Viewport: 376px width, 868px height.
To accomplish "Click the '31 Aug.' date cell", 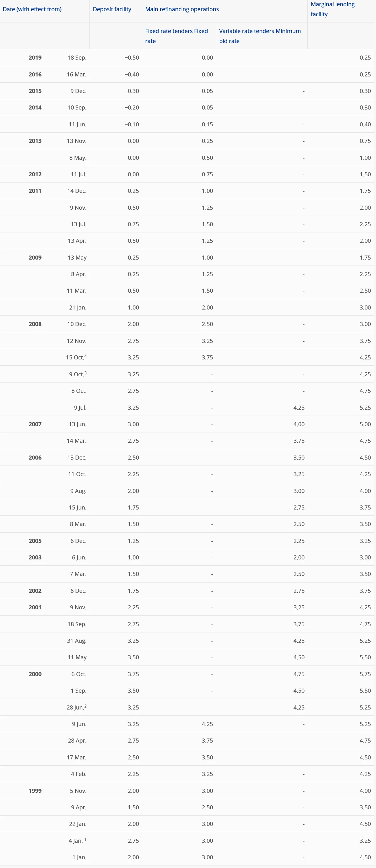I will pos(76,641).
